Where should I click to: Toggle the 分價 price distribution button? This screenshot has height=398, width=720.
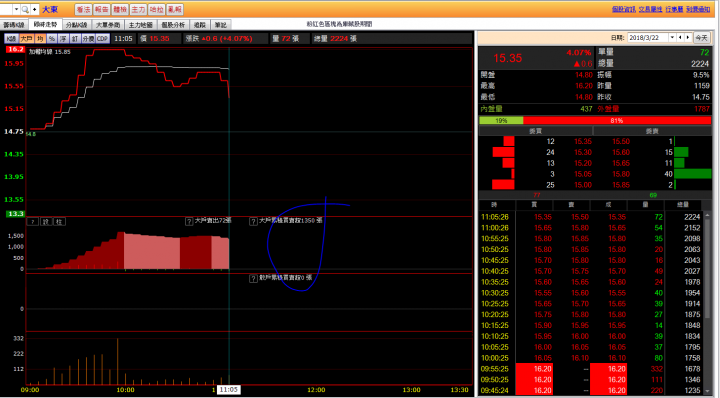[x=88, y=39]
